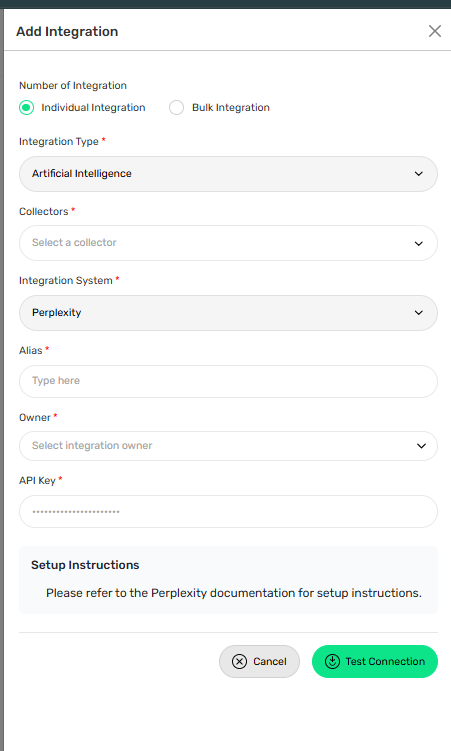Click the green Test Connection button
This screenshot has width=451, height=751.
click(375, 661)
